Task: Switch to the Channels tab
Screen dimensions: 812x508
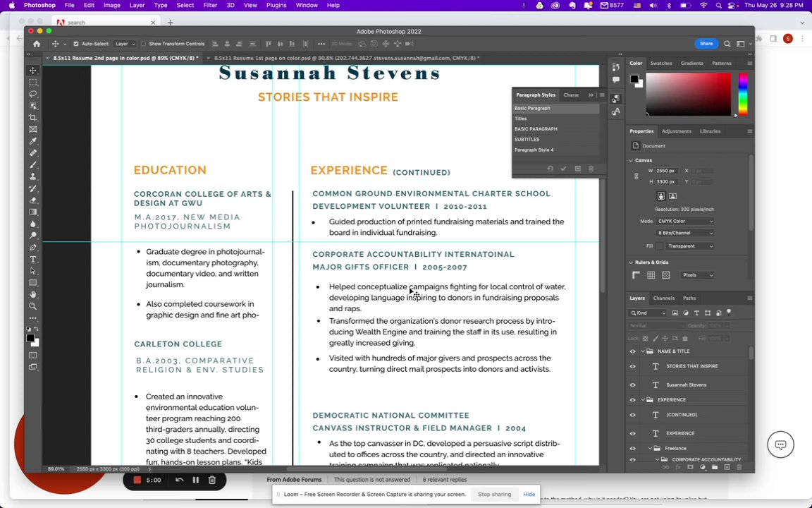Action: [663, 298]
